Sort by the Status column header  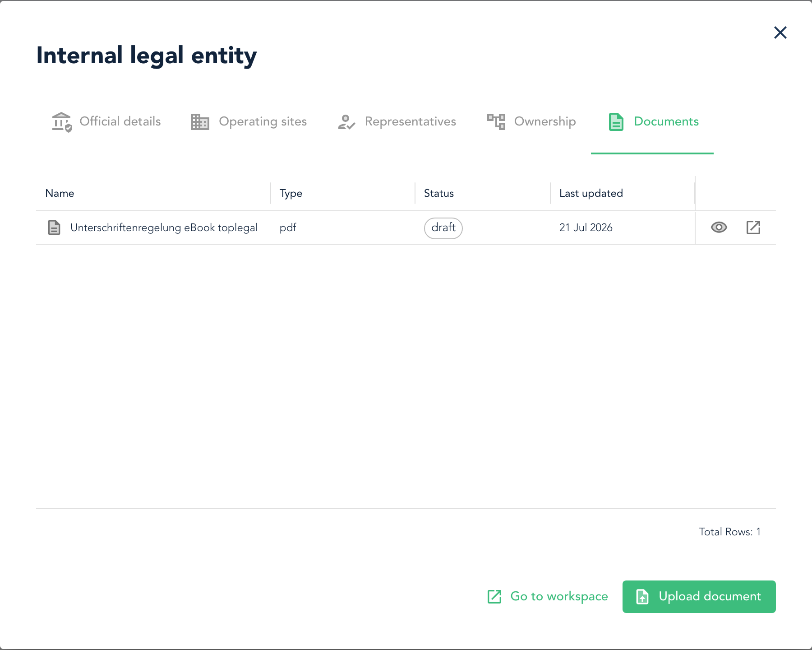483,193
